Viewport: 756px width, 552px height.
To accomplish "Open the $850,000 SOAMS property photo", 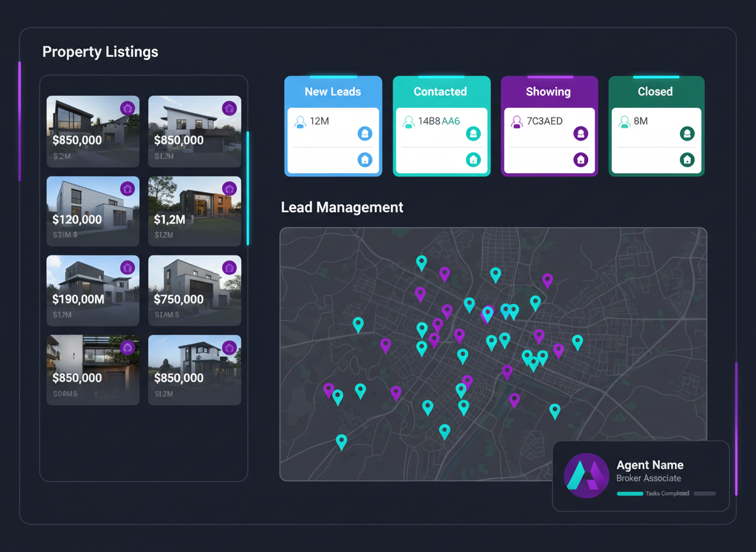I will (93, 370).
